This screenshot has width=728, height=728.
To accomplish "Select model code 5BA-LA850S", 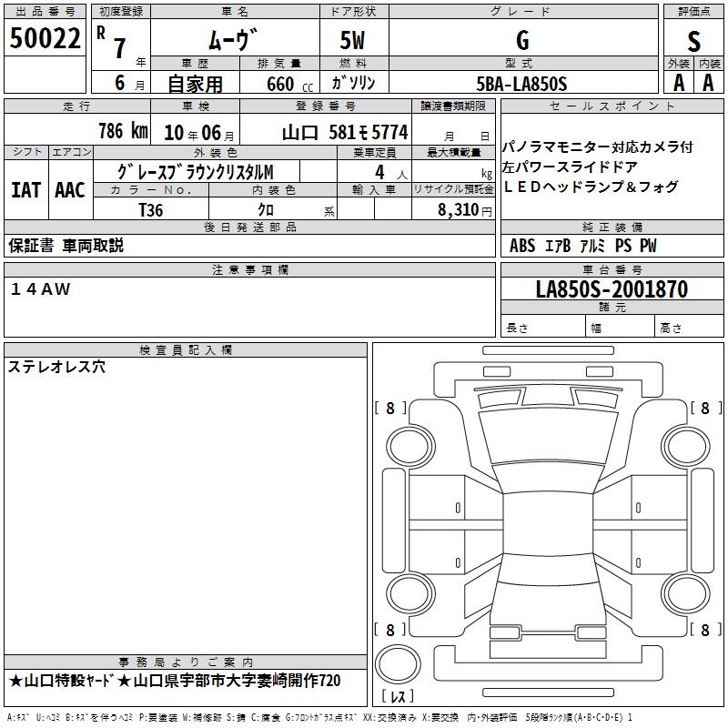I will click(521, 84).
